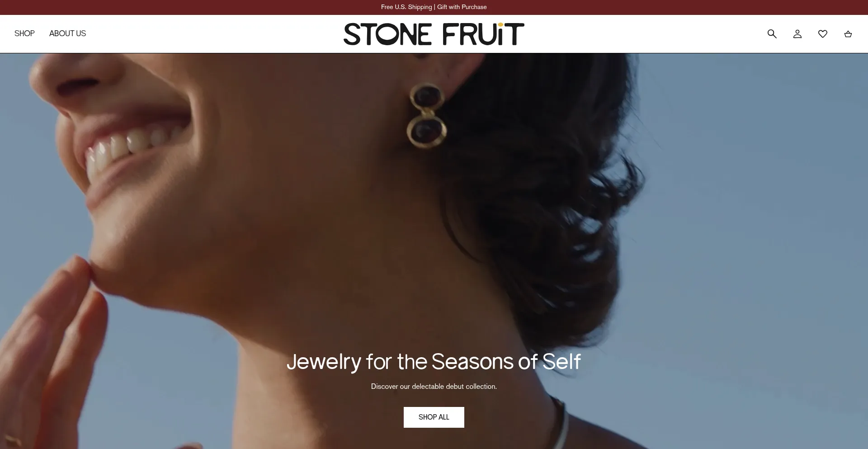
Task: Click the Gift with Purchase announcement text
Action: (462, 7)
